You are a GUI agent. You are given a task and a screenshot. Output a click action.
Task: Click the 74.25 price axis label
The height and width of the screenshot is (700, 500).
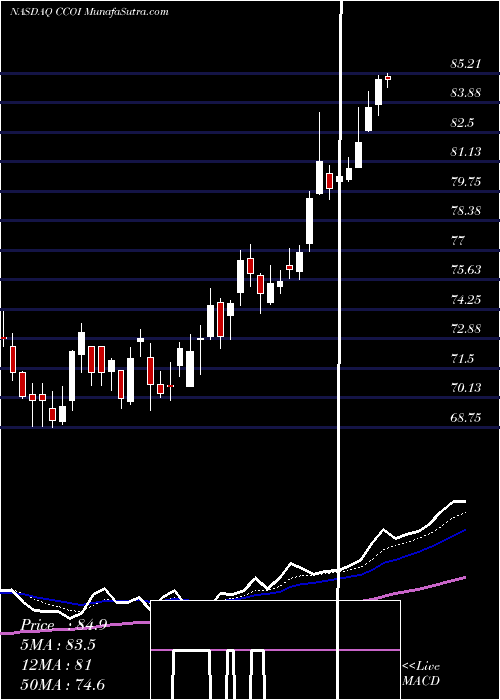[x=466, y=300]
